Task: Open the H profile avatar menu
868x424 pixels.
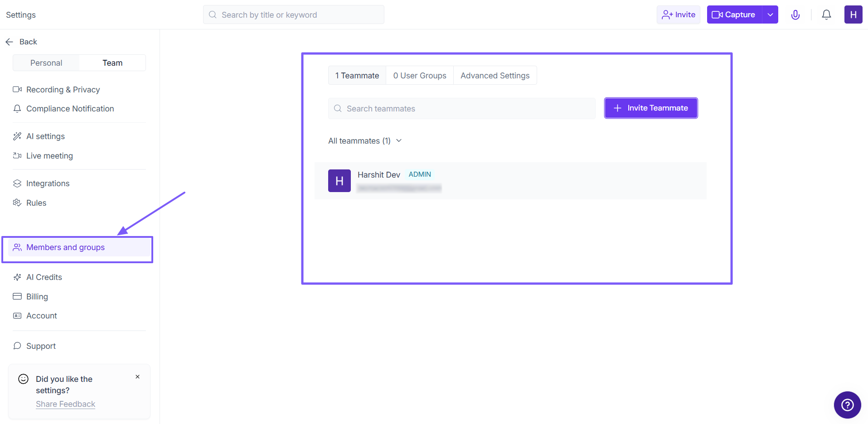Action: tap(853, 14)
